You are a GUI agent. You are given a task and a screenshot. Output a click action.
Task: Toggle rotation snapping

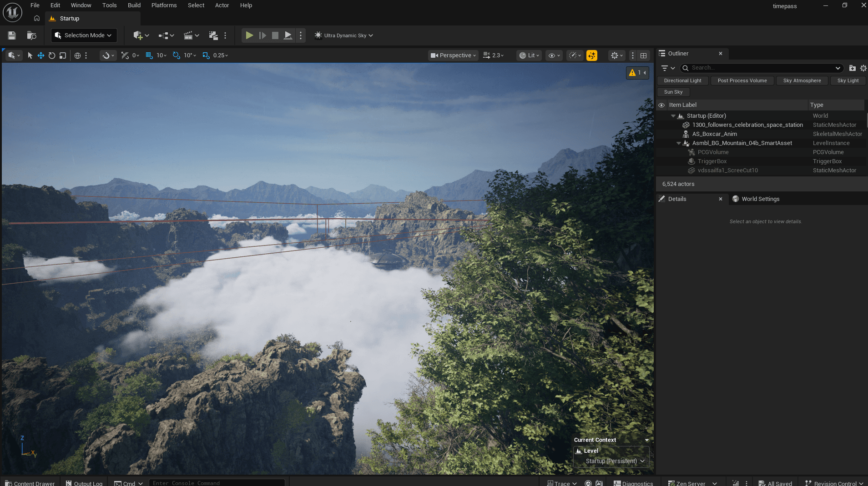coord(177,55)
